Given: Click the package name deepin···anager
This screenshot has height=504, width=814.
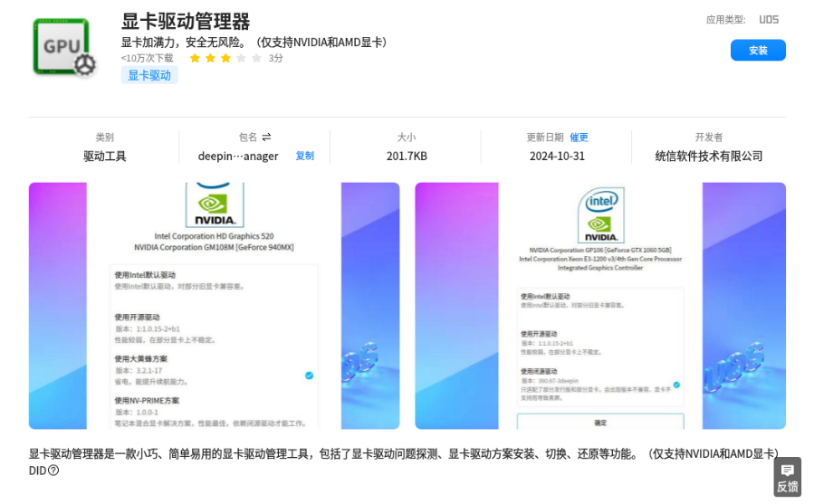Looking at the screenshot, I should (238, 157).
